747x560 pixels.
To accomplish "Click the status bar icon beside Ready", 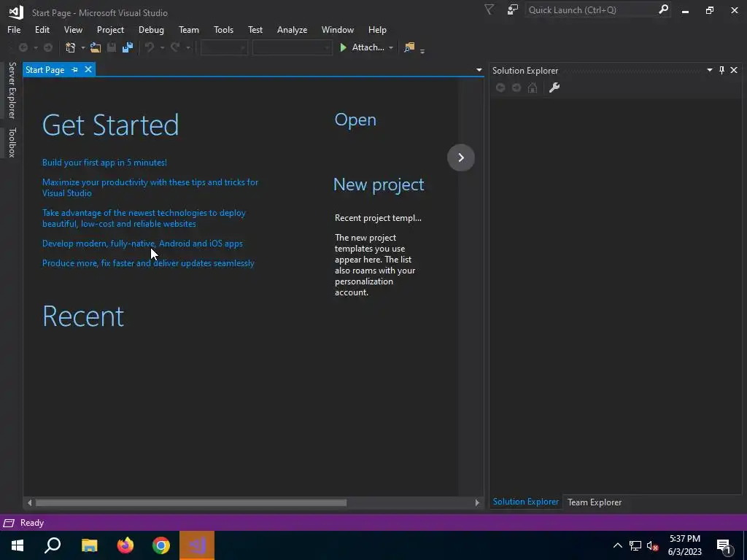I will point(8,523).
